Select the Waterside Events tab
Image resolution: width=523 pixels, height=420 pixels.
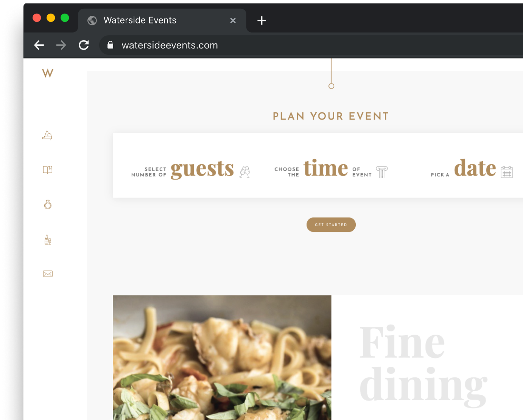[162, 20]
